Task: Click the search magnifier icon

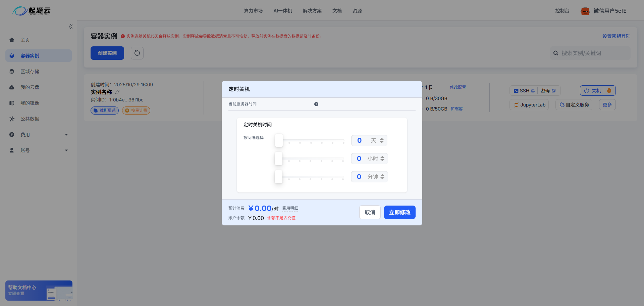Action: tap(556, 53)
